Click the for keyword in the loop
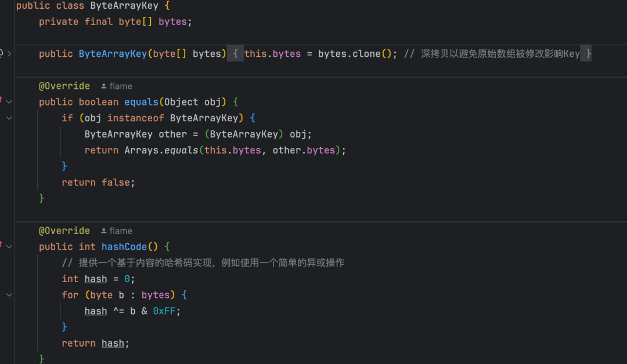The width and height of the screenshot is (627, 364). 70,295
